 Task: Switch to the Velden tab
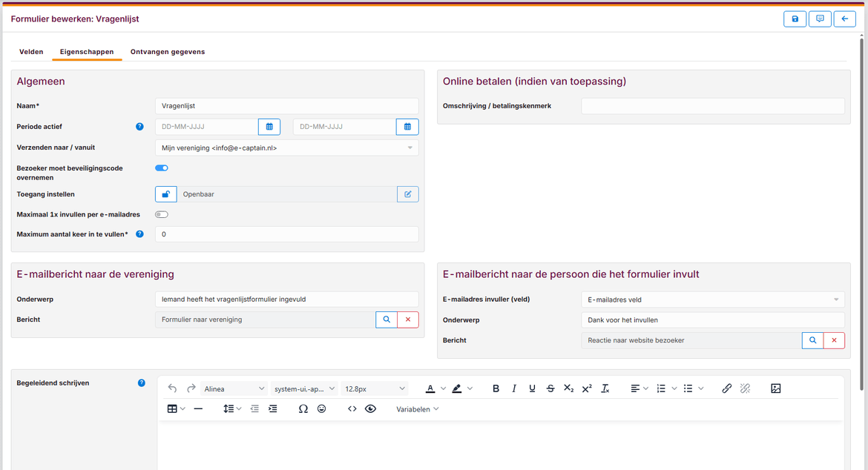point(31,52)
